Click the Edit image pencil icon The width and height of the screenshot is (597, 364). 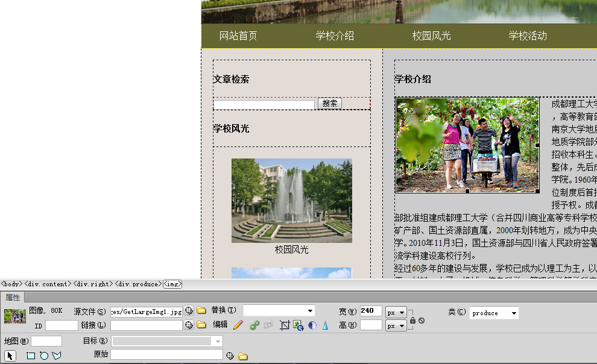pyautogui.click(x=238, y=325)
